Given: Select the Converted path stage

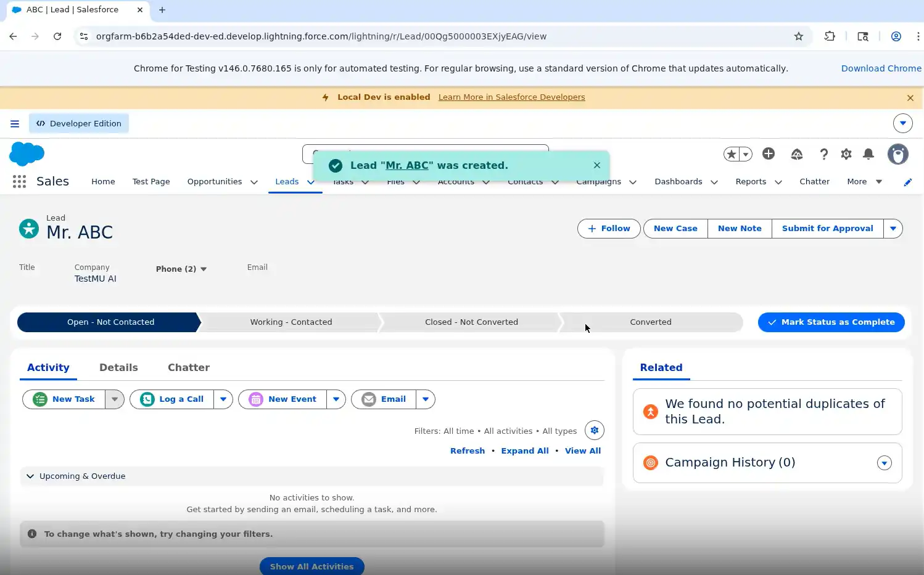Looking at the screenshot, I should 651,322.
